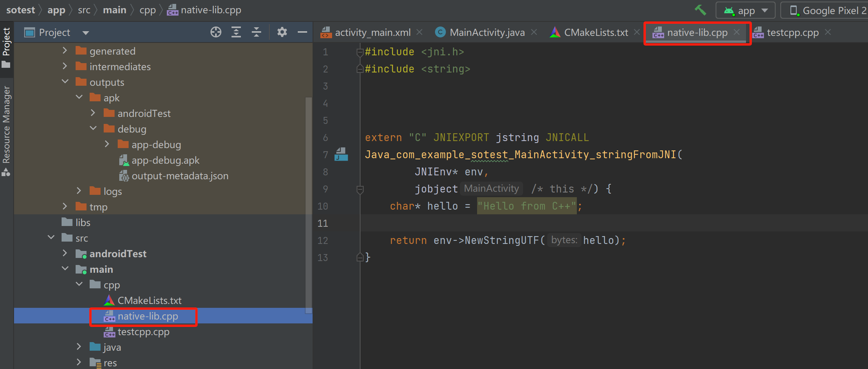Click breadcrumb item sotest
Image resolution: width=868 pixels, height=369 pixels.
coord(21,10)
